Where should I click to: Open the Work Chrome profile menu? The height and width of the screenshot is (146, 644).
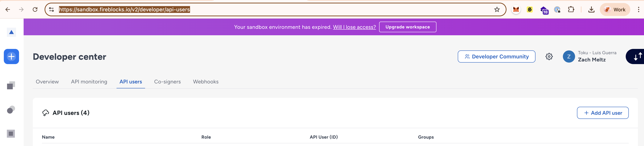[x=615, y=9]
